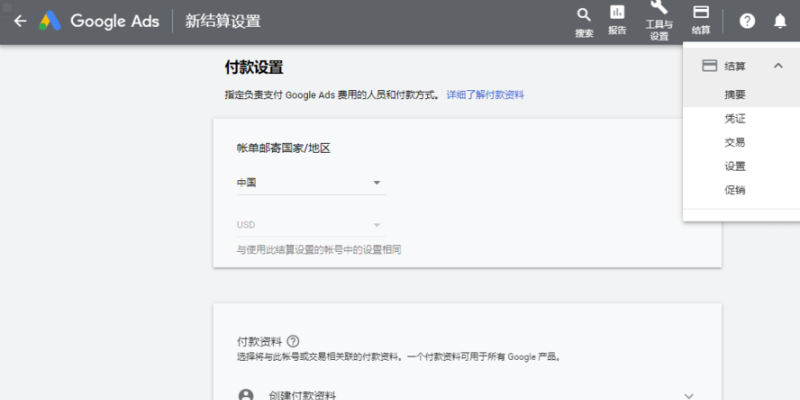Open the help question mark icon
The width and height of the screenshot is (800, 400).
[x=747, y=21]
